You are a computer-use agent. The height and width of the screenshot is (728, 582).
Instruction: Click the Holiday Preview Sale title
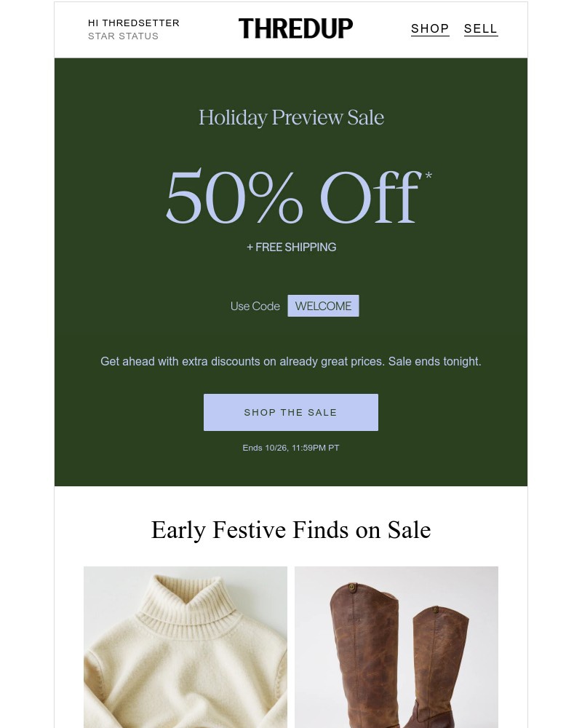coord(291,117)
